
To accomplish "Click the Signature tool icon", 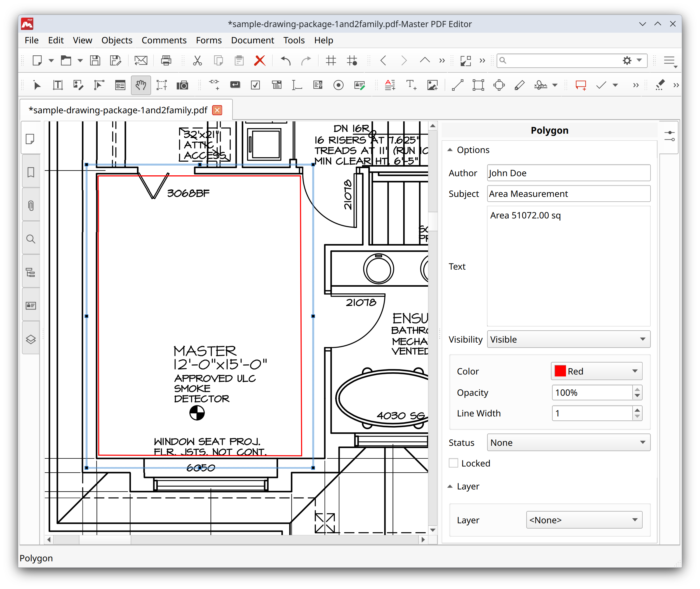I will (x=540, y=85).
